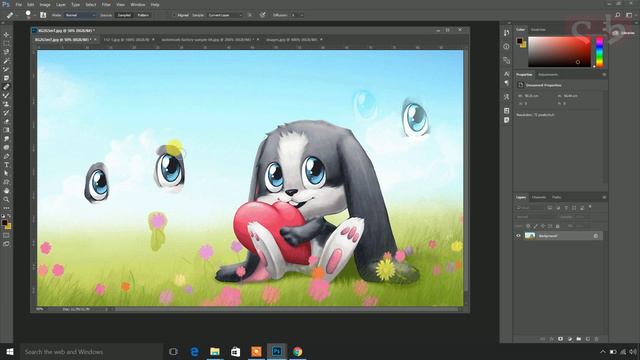The width and height of the screenshot is (640, 360).
Task: Click the Windows Start button
Action: pyautogui.click(x=10, y=351)
